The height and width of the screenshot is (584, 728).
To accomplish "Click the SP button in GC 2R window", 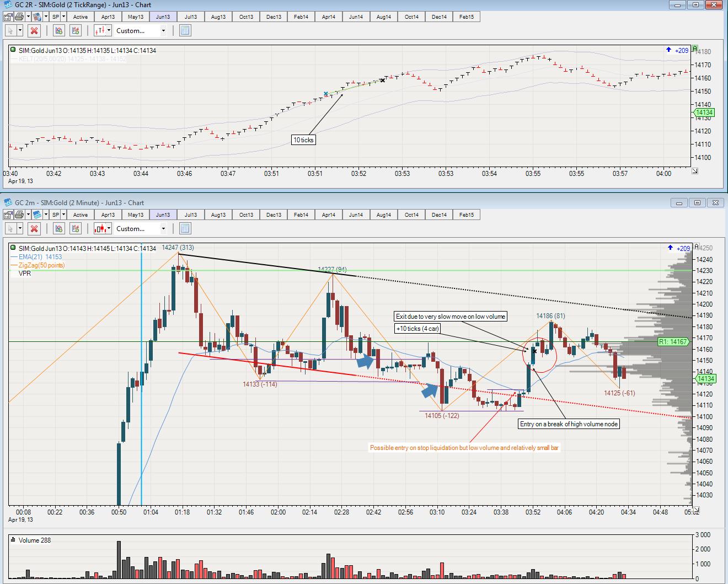I will click(x=55, y=17).
